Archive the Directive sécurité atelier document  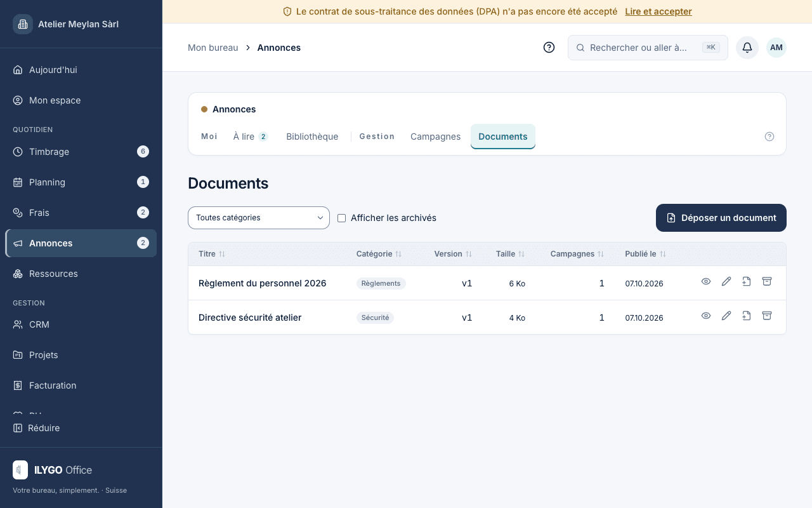[x=767, y=316]
